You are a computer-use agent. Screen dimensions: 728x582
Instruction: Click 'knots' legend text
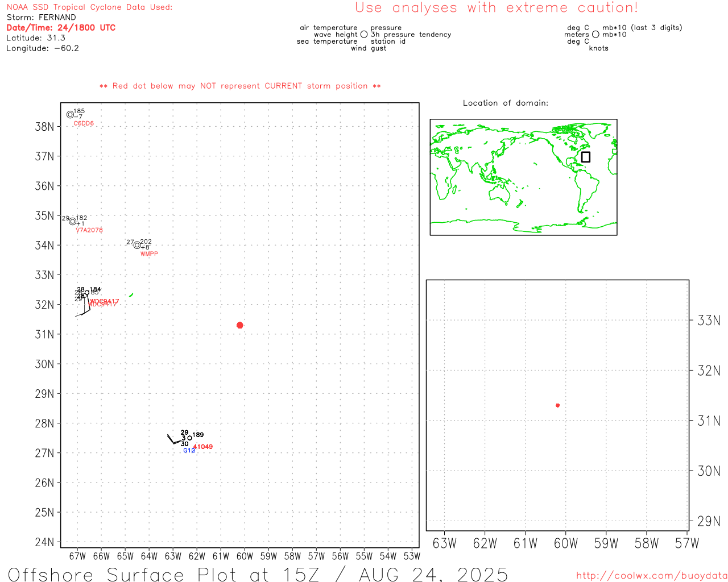(599, 48)
